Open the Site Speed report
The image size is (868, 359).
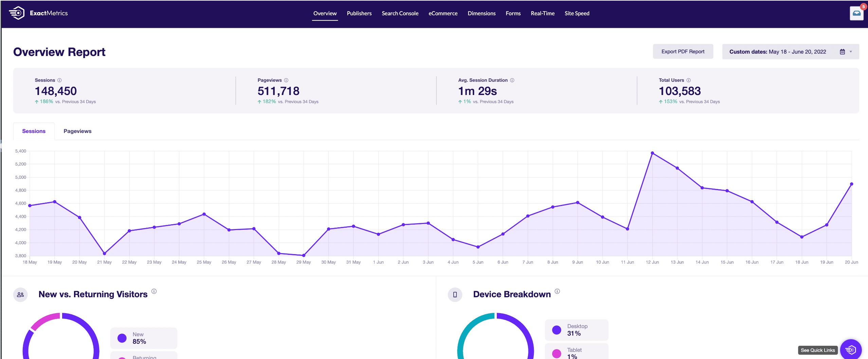click(x=577, y=13)
